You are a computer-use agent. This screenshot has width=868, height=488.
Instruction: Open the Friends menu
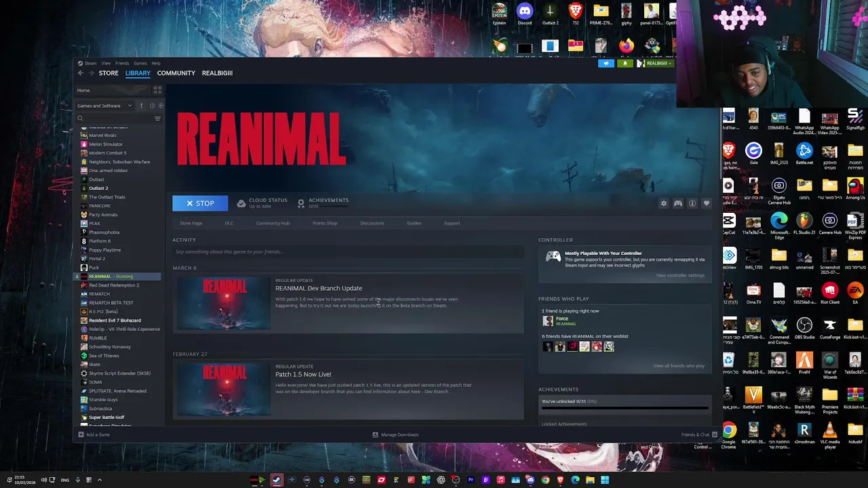coord(122,63)
